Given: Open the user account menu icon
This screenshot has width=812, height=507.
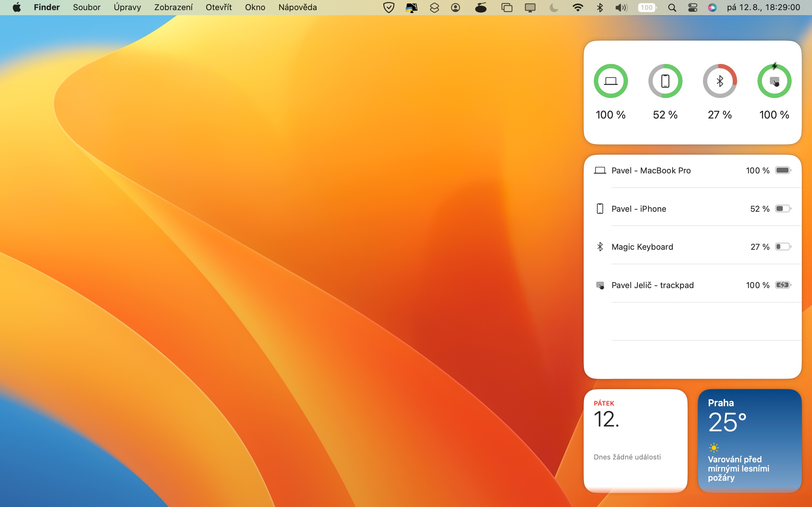Looking at the screenshot, I should point(455,7).
